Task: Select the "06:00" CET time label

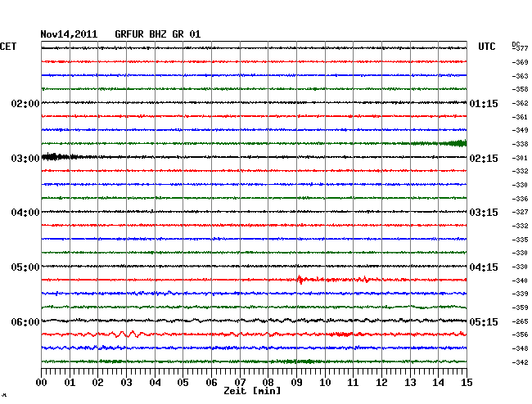Action: [25, 321]
